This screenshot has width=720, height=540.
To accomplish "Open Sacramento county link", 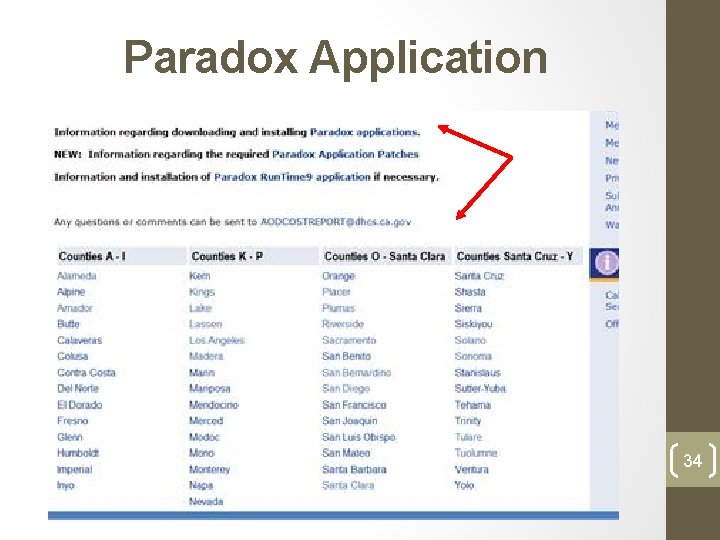I will (349, 340).
